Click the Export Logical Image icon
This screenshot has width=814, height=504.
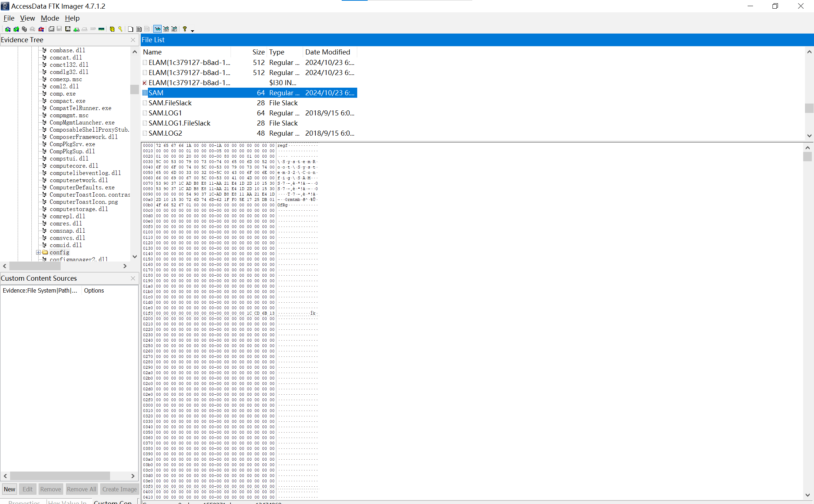tap(68, 29)
